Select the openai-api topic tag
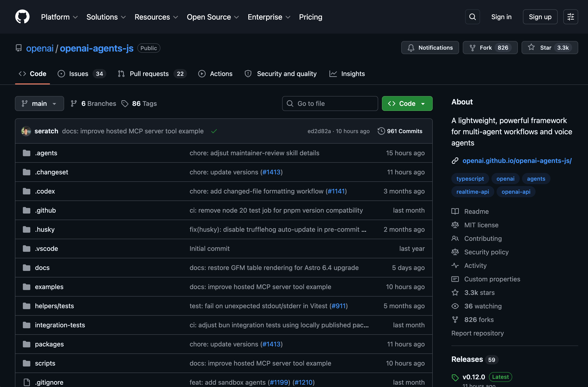Screen dimensions: 588x387 click(516, 192)
